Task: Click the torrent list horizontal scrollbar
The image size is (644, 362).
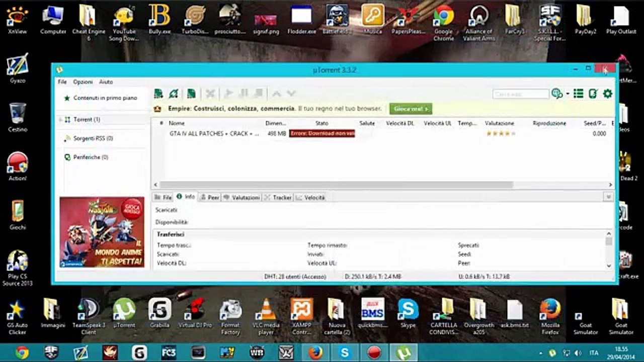Action: pyautogui.click(x=336, y=185)
